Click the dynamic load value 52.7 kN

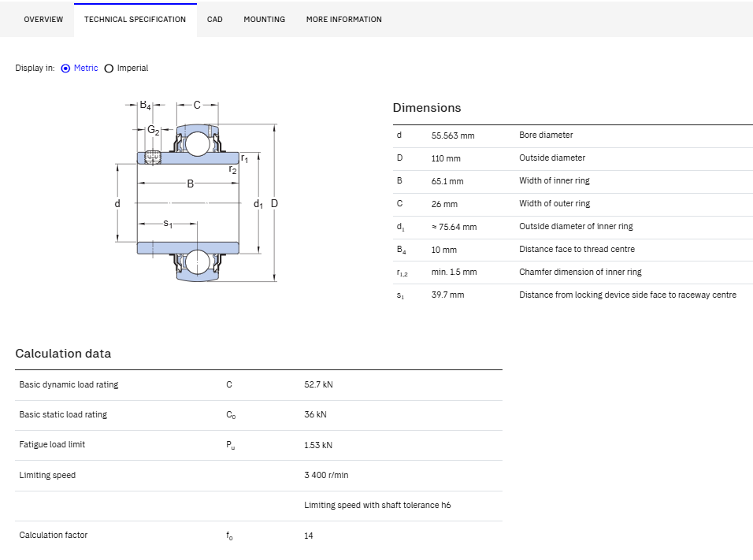[x=318, y=384]
